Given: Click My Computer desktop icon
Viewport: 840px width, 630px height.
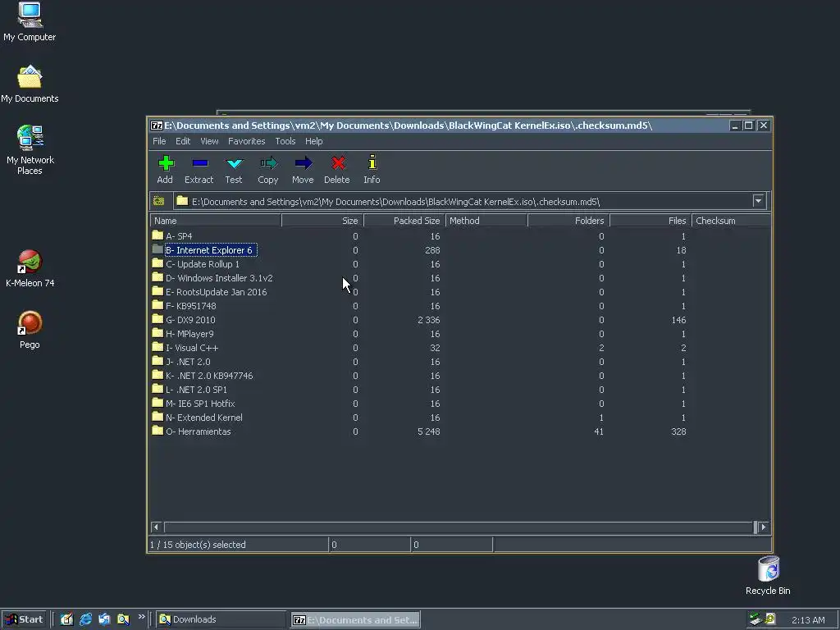Looking at the screenshot, I should click(30, 22).
